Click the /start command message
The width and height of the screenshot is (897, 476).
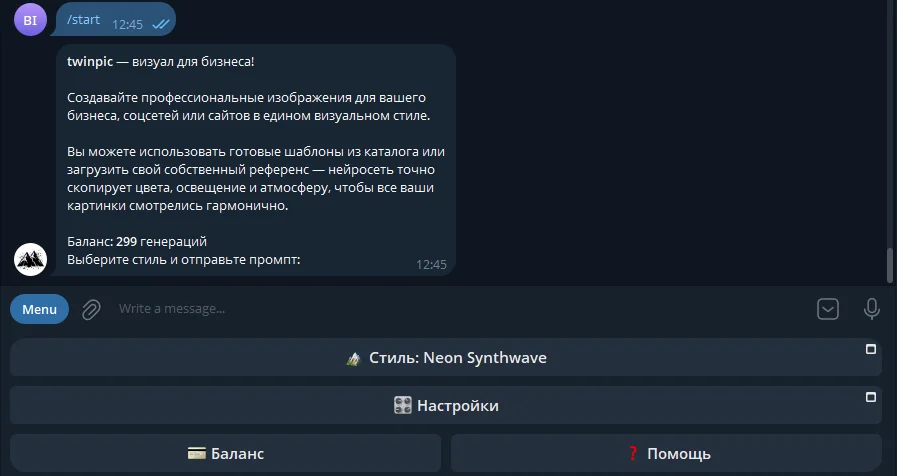pyautogui.click(x=84, y=19)
